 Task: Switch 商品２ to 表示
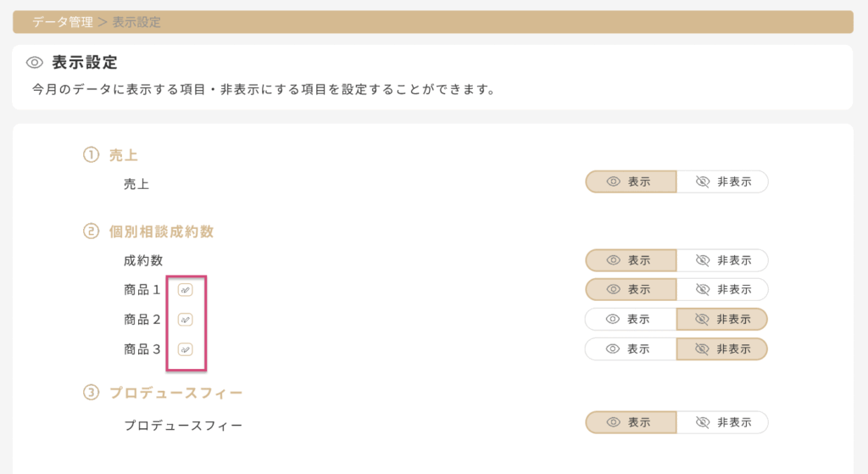631,319
